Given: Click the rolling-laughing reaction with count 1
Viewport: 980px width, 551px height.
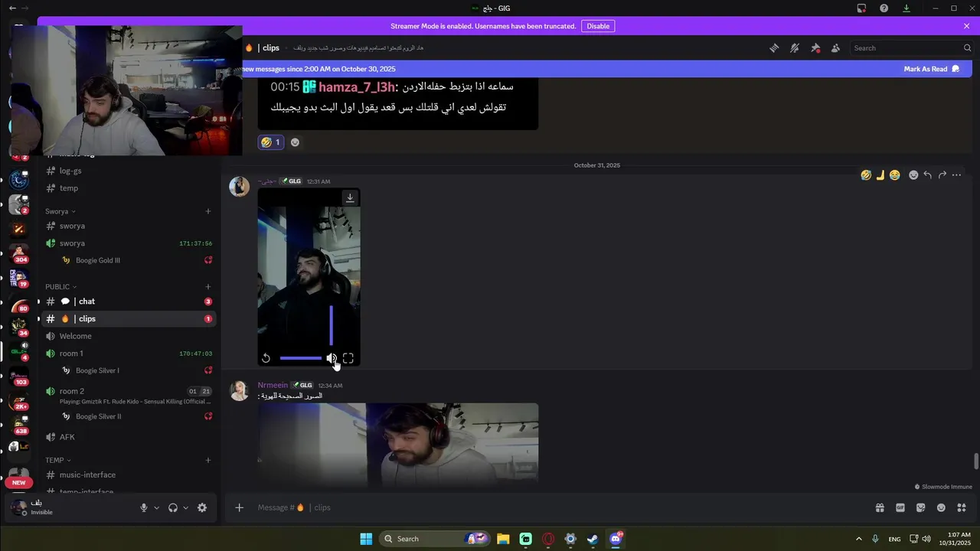Looking at the screenshot, I should [270, 142].
